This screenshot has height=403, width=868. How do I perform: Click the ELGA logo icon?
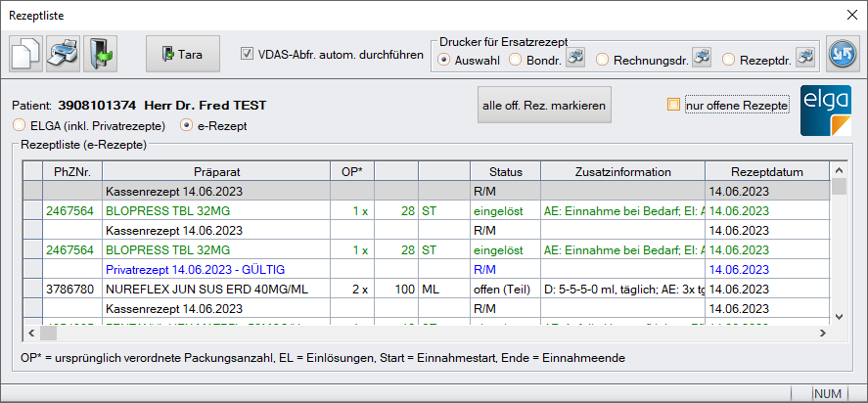pos(826,110)
